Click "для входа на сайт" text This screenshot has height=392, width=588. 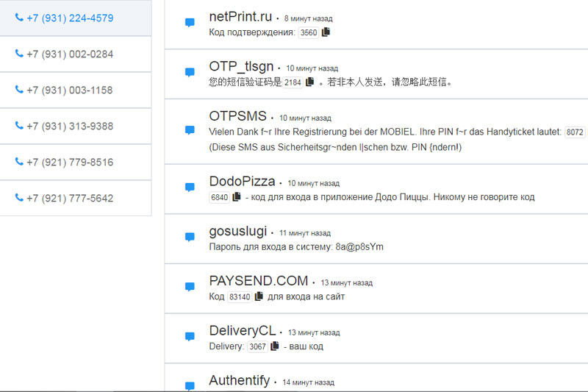pyautogui.click(x=306, y=296)
